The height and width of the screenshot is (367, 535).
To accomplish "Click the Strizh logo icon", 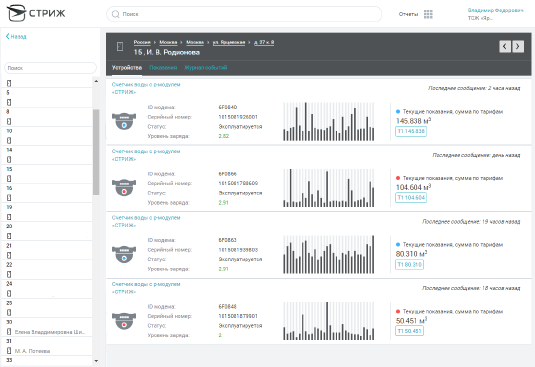I will point(17,13).
